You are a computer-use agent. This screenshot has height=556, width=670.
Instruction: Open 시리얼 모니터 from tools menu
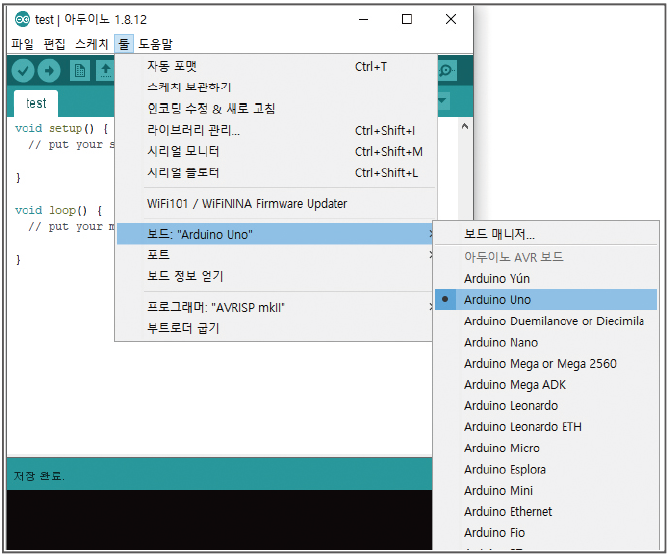276,151
